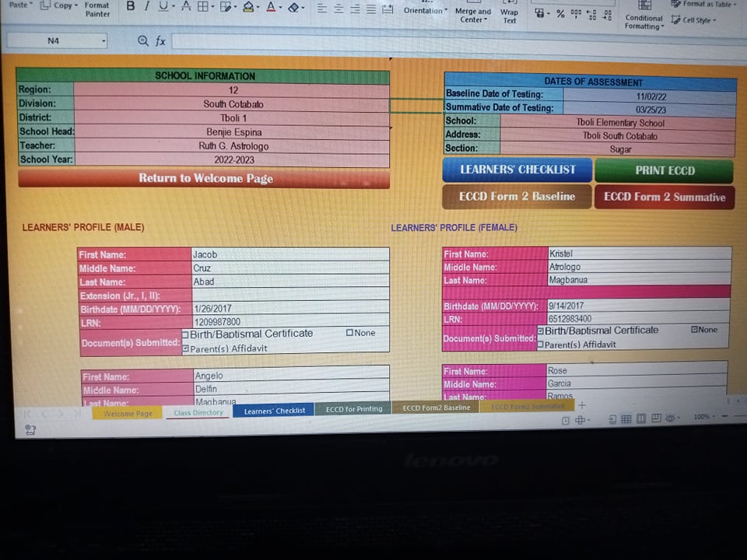
Task: Open insert function fx
Action: (160, 41)
